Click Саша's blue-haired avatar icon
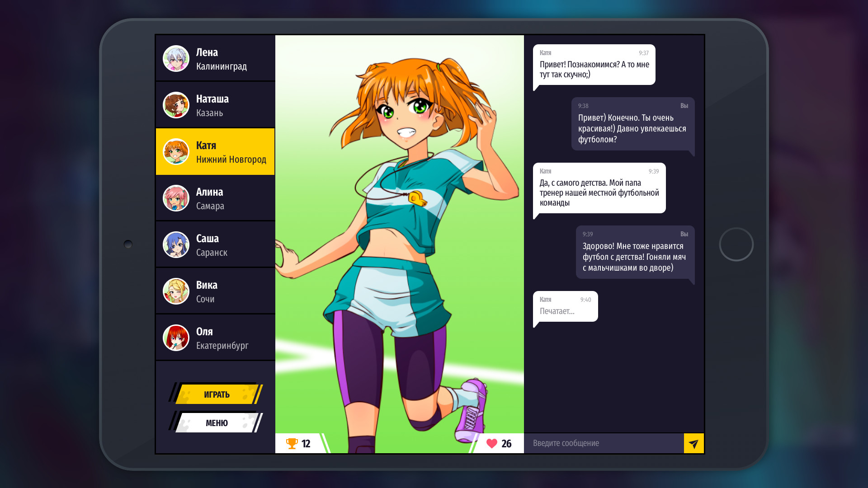868x488 pixels. (176, 245)
